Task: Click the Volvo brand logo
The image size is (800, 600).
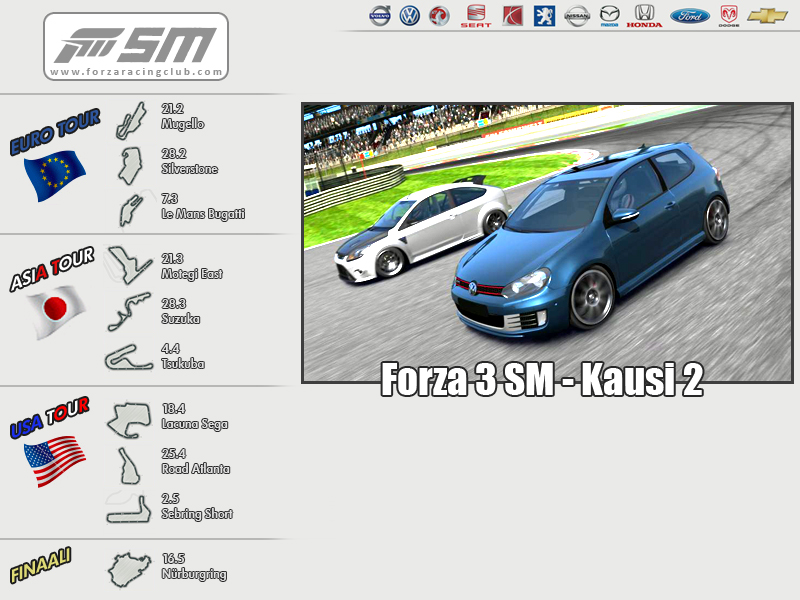Action: pos(380,15)
